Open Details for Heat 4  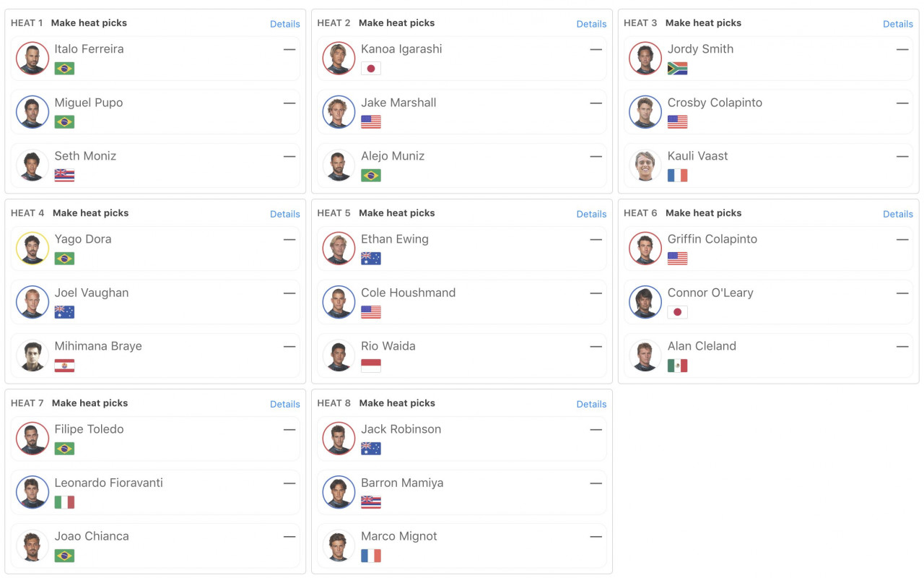285,214
